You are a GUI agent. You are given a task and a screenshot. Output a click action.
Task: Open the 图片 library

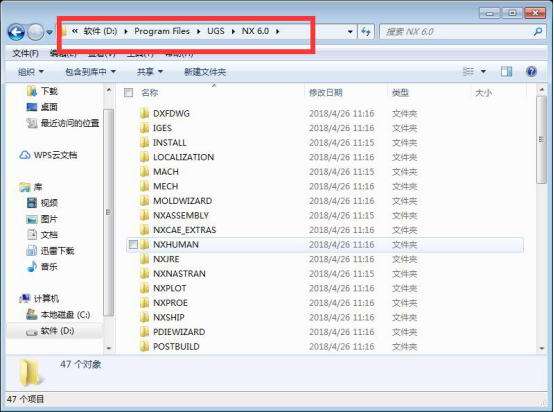click(x=42, y=219)
